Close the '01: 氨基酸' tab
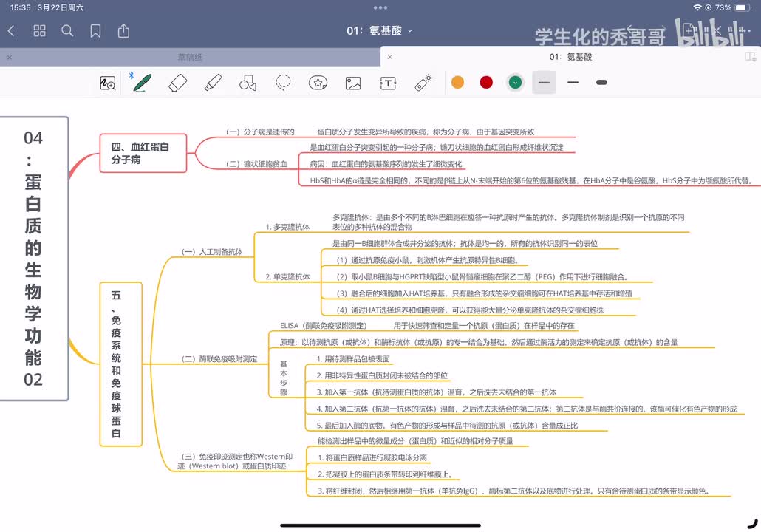 pos(389,57)
